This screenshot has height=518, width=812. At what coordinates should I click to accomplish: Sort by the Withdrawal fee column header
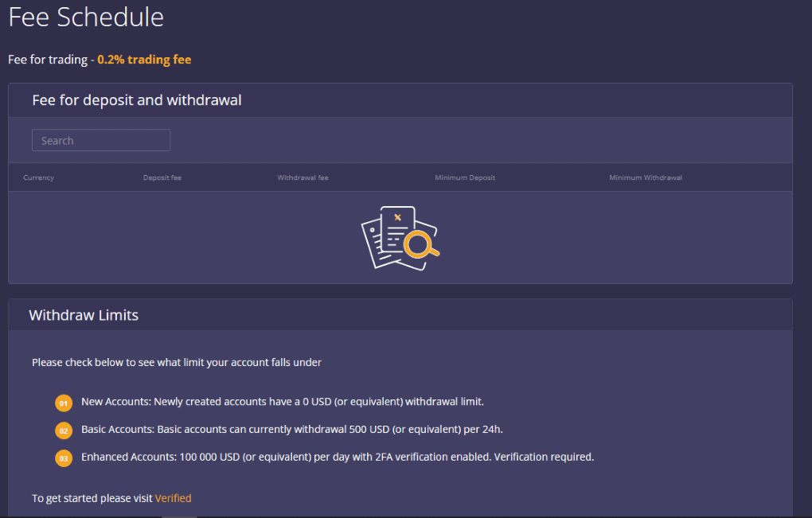coord(303,177)
